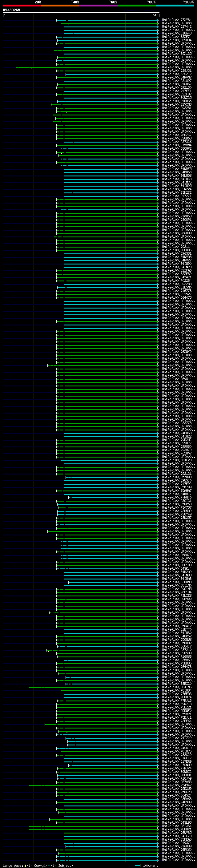Click the UniRef100_B4IQC3 entry
This screenshot has width=197, height=868.
click(177, 179)
